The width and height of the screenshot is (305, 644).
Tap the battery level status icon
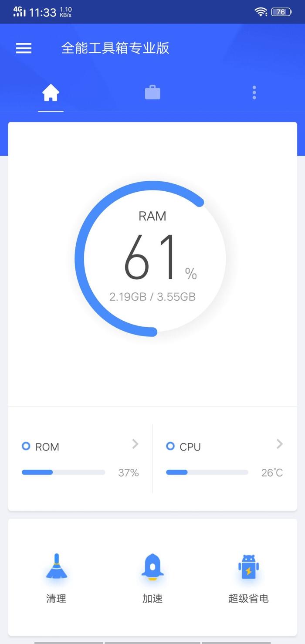point(281,12)
